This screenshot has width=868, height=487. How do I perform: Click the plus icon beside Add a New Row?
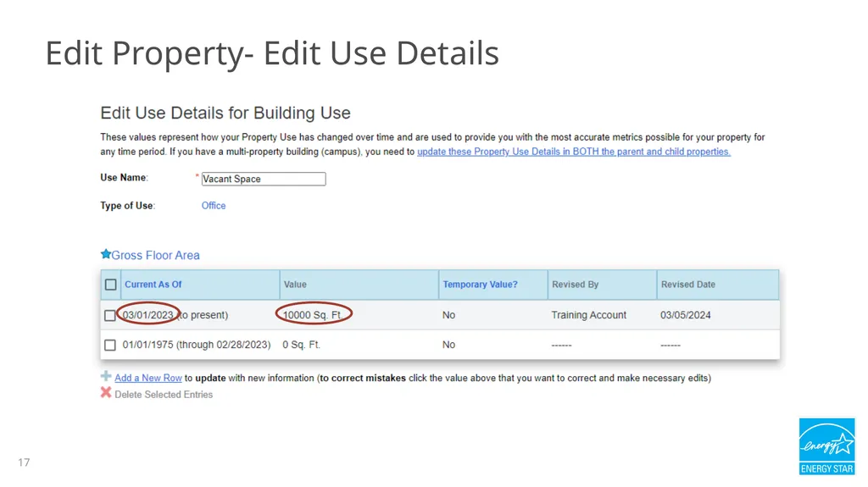(106, 376)
